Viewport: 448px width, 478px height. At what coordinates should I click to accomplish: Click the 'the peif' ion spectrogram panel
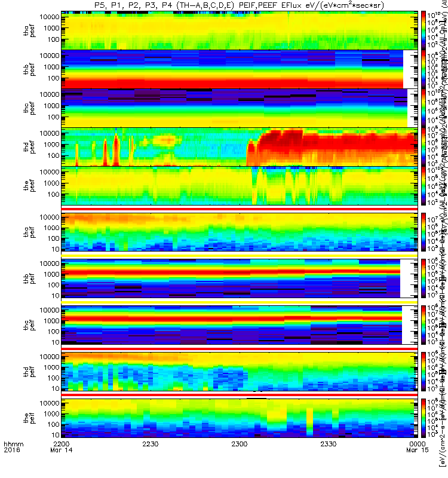[240, 418]
